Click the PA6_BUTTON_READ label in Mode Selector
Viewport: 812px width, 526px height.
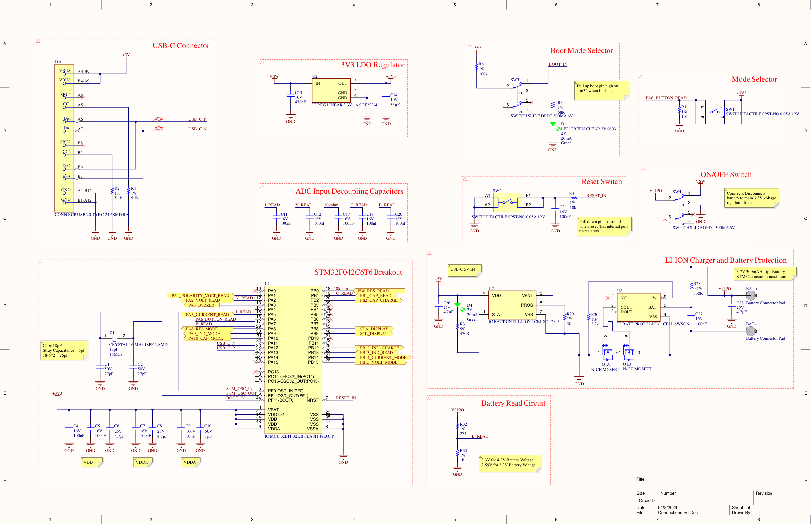(x=666, y=98)
